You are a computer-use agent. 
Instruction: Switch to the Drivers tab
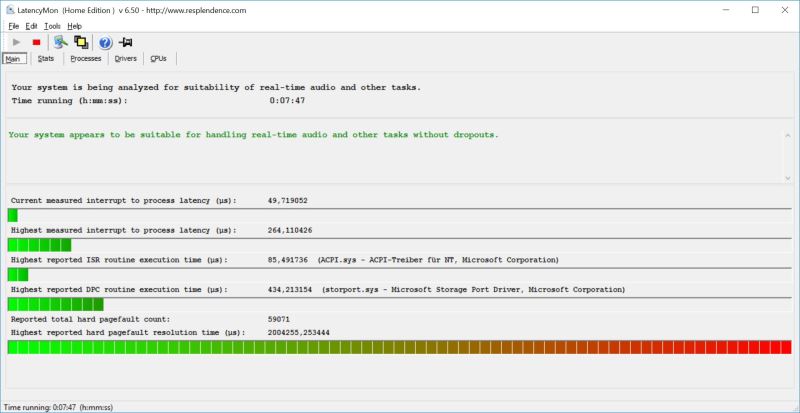tap(126, 59)
